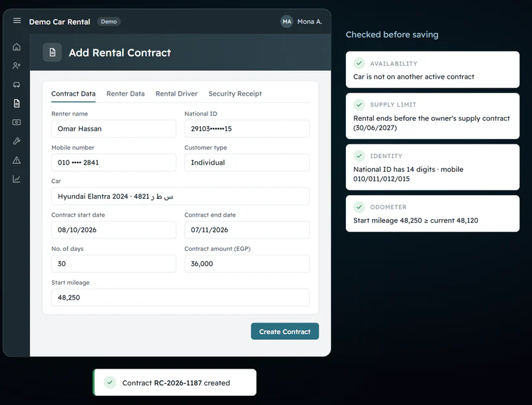Go to Home in sidebar
The height and width of the screenshot is (405, 532).
17,47
